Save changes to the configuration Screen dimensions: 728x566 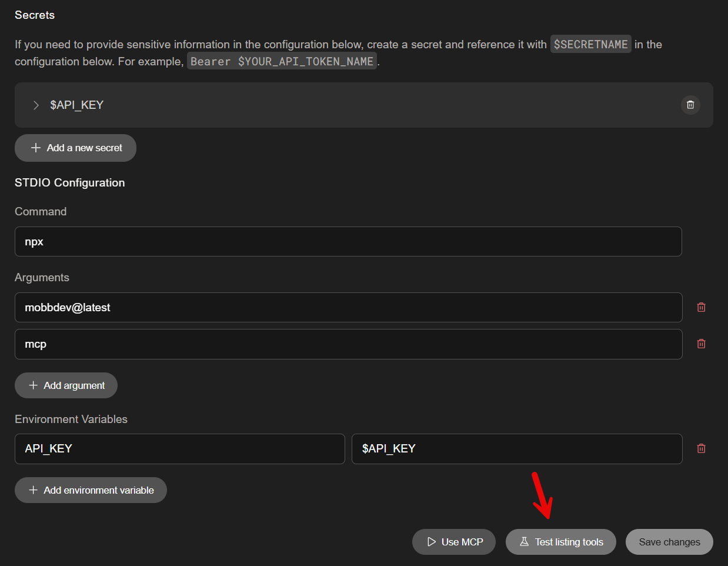click(669, 542)
